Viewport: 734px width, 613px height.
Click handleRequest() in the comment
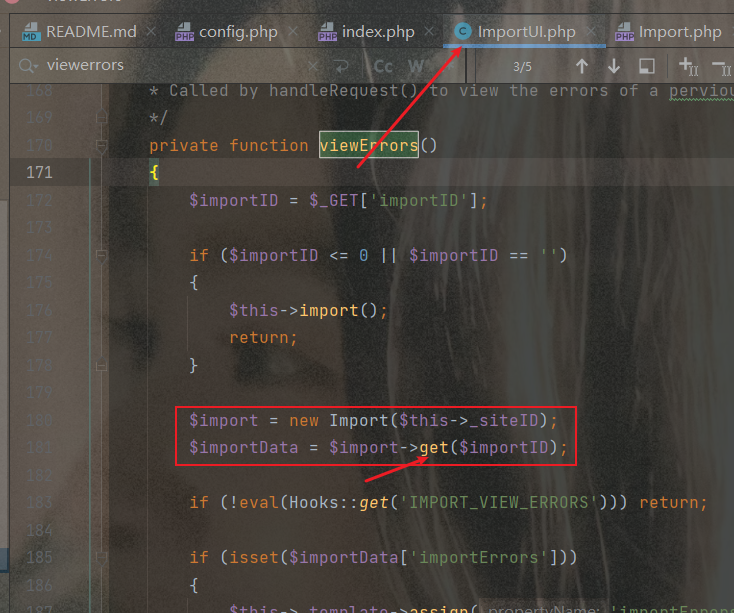tap(343, 91)
